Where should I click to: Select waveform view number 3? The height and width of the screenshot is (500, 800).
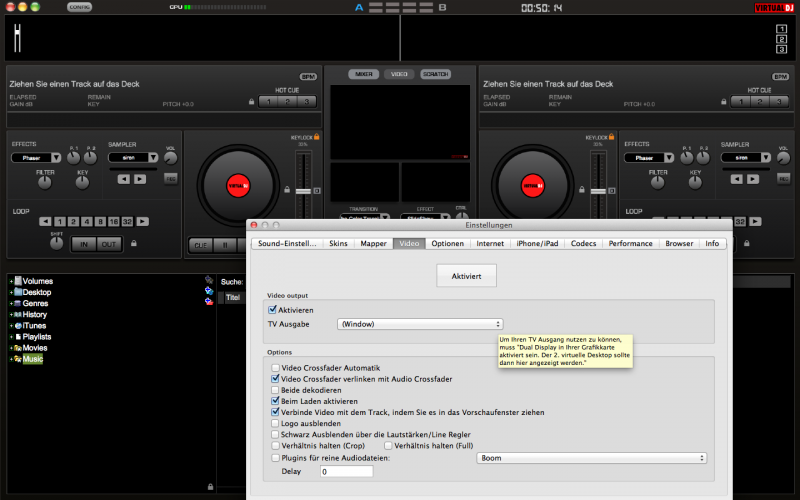click(x=781, y=49)
